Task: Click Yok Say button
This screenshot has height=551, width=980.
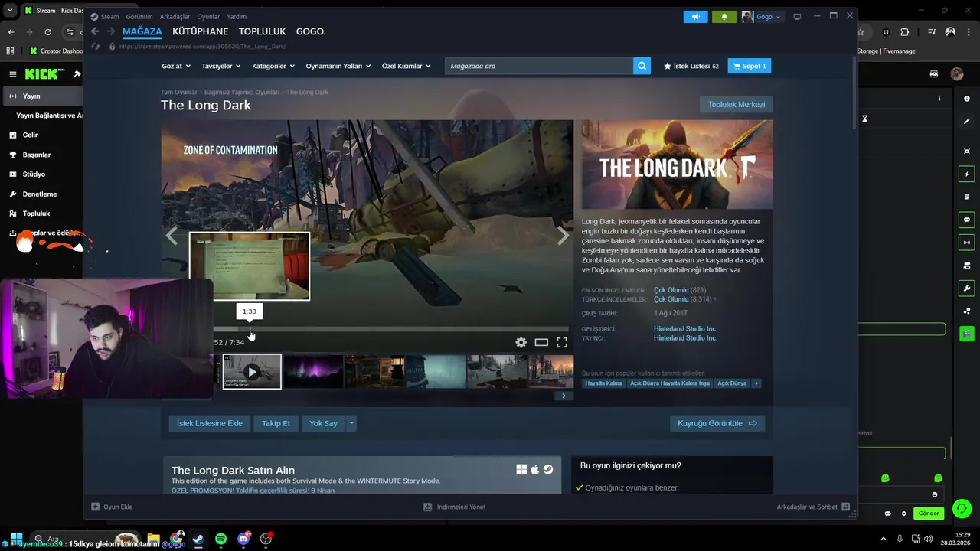Action: tap(323, 423)
